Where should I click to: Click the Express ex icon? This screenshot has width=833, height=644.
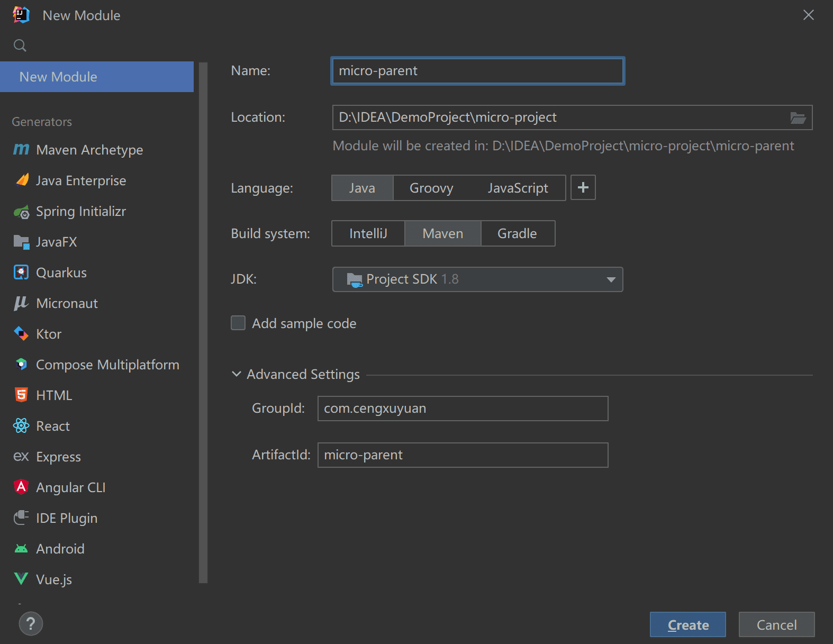tap(21, 456)
